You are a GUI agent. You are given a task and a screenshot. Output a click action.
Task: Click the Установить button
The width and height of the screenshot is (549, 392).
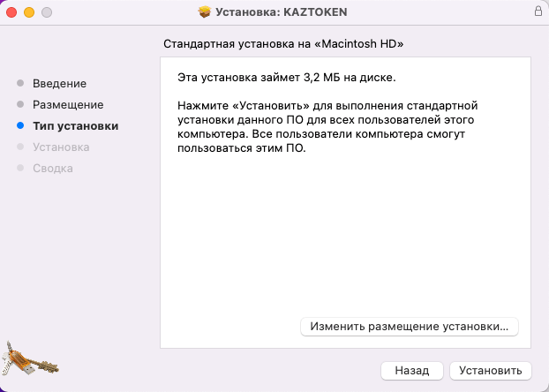[491, 370]
